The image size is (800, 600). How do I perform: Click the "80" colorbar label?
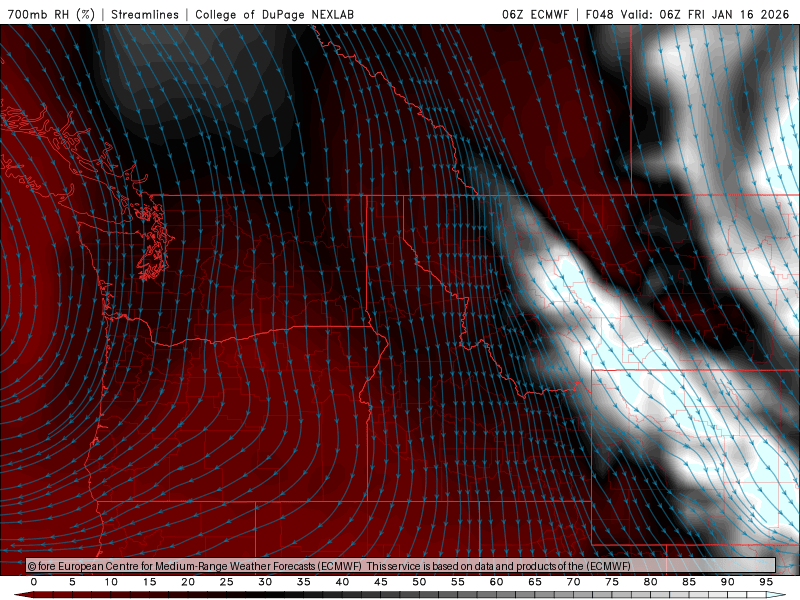(x=650, y=582)
